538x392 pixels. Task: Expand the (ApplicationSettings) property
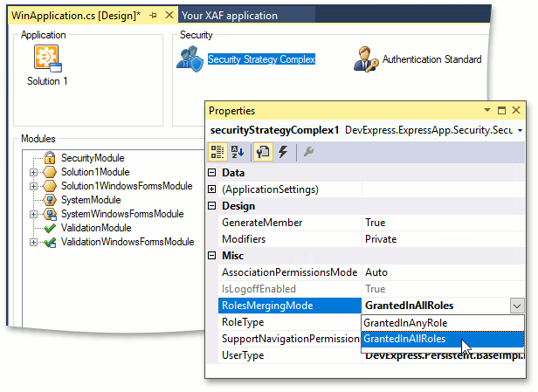coord(212,189)
